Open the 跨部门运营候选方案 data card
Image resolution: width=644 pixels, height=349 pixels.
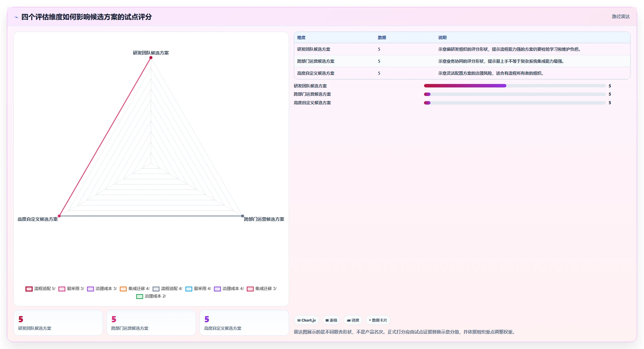click(x=151, y=323)
